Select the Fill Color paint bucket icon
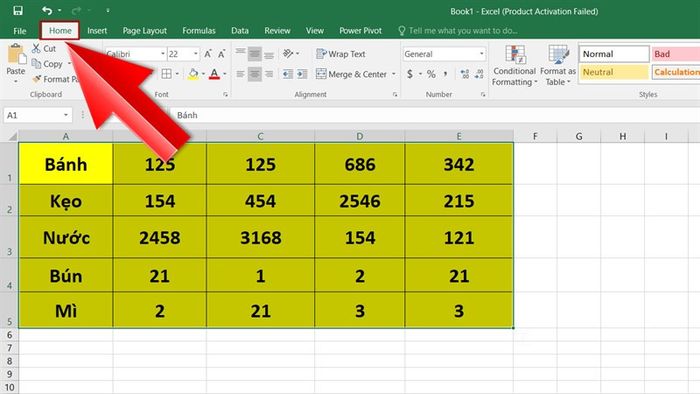700x394 pixels. pos(193,74)
